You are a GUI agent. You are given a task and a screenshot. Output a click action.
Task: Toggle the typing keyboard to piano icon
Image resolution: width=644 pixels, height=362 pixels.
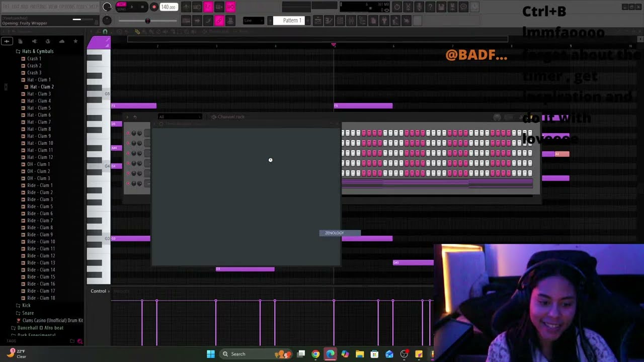(x=186, y=21)
